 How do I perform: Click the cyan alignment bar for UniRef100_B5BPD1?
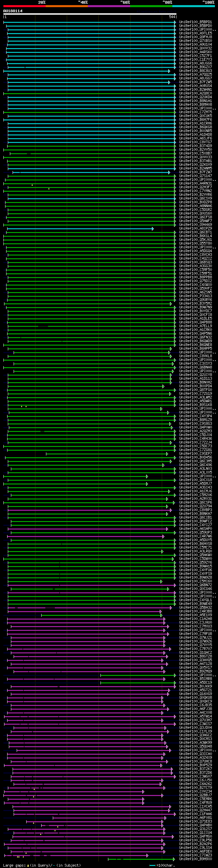(x=90, y=22)
